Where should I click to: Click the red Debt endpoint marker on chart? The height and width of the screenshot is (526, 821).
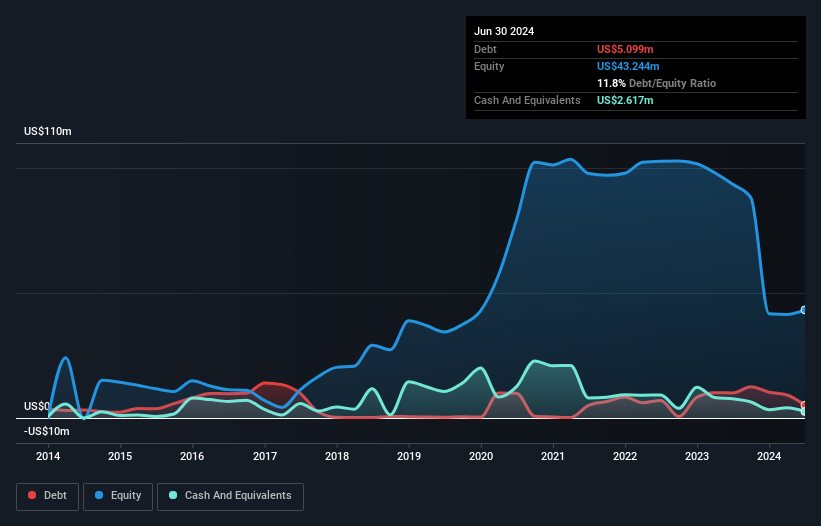804,405
